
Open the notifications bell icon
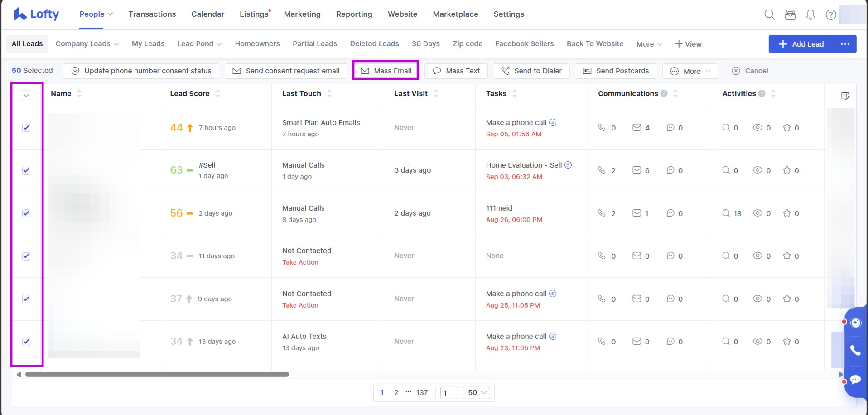pyautogui.click(x=810, y=14)
